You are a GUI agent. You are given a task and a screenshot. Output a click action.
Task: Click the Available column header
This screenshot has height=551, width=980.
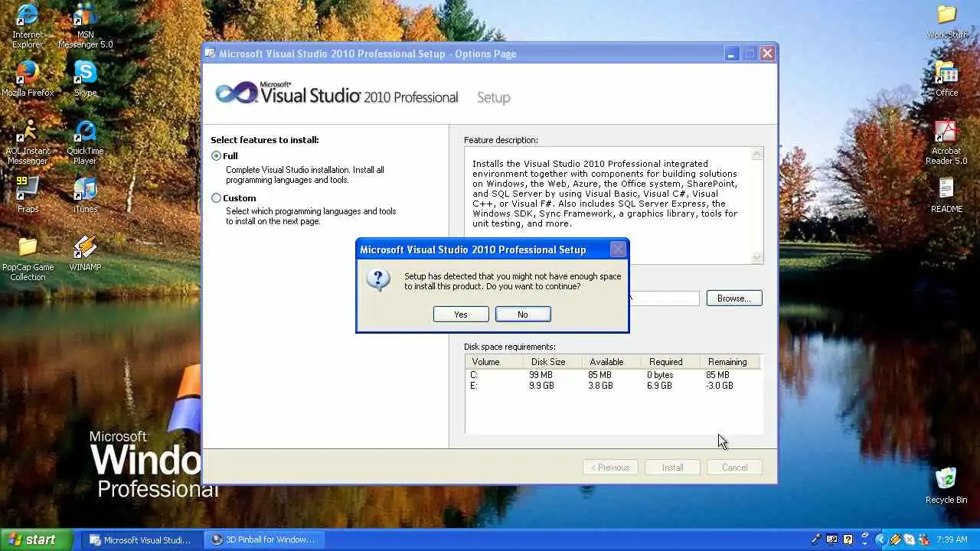click(x=611, y=362)
